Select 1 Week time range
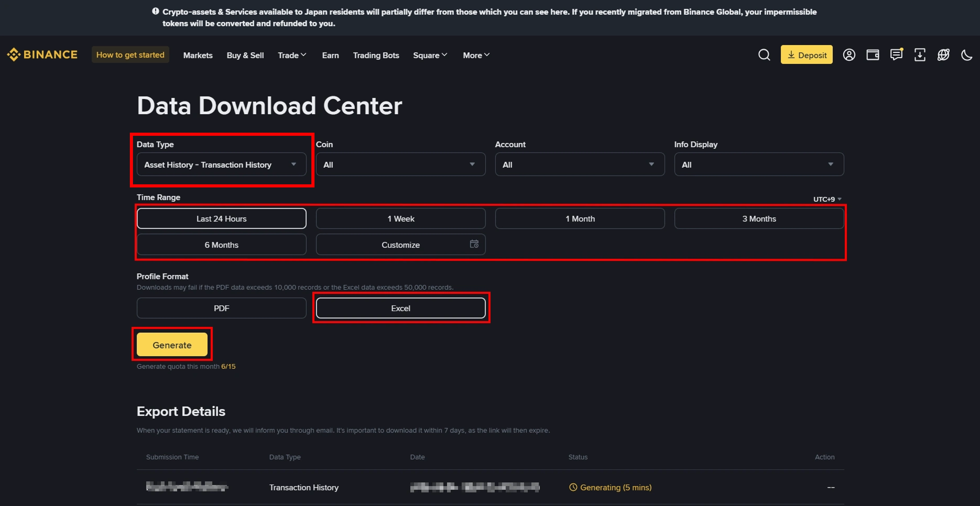The image size is (980, 506). pos(401,219)
